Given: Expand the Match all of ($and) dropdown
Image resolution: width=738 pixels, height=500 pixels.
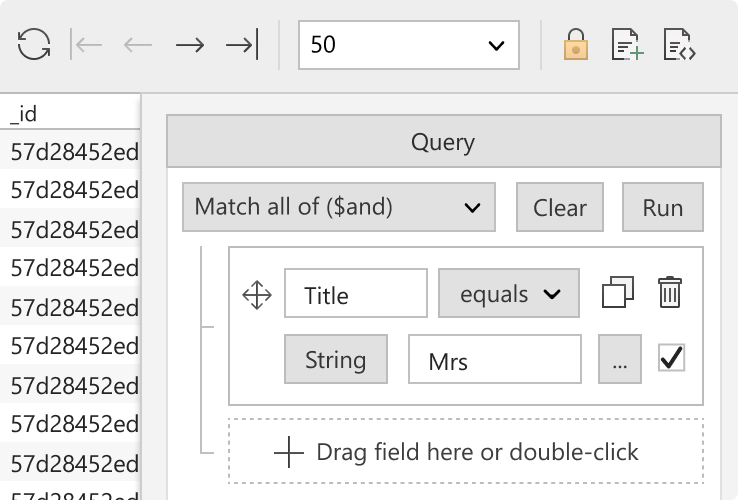Looking at the screenshot, I should coord(339,207).
